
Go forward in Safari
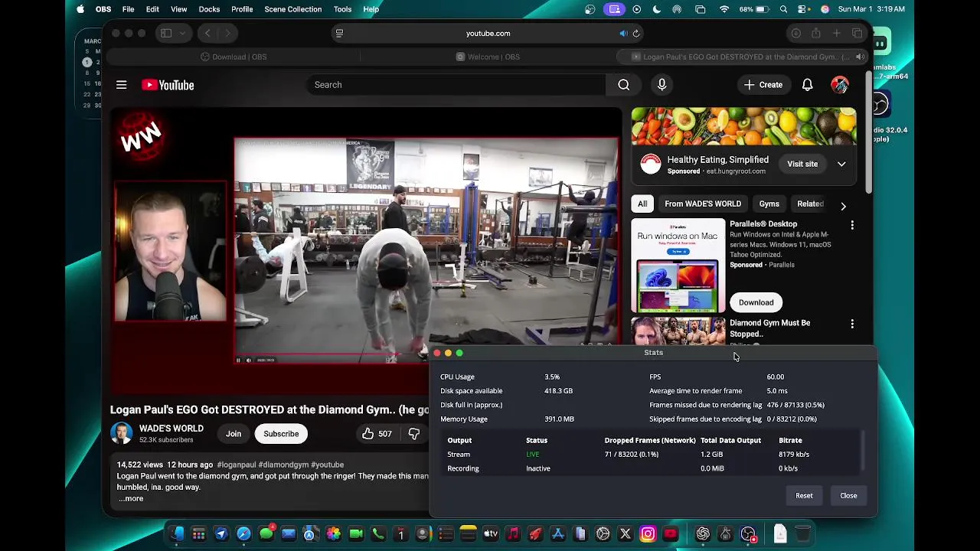tap(227, 34)
